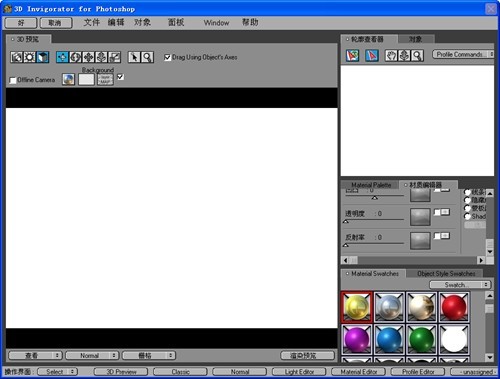Choose the red material sphere swatch
This screenshot has width=500, height=379.
click(x=454, y=307)
